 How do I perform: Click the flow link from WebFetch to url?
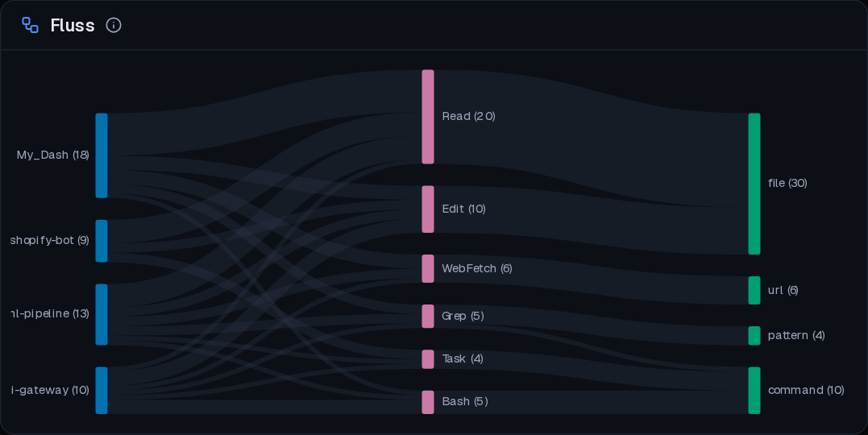tap(592, 280)
